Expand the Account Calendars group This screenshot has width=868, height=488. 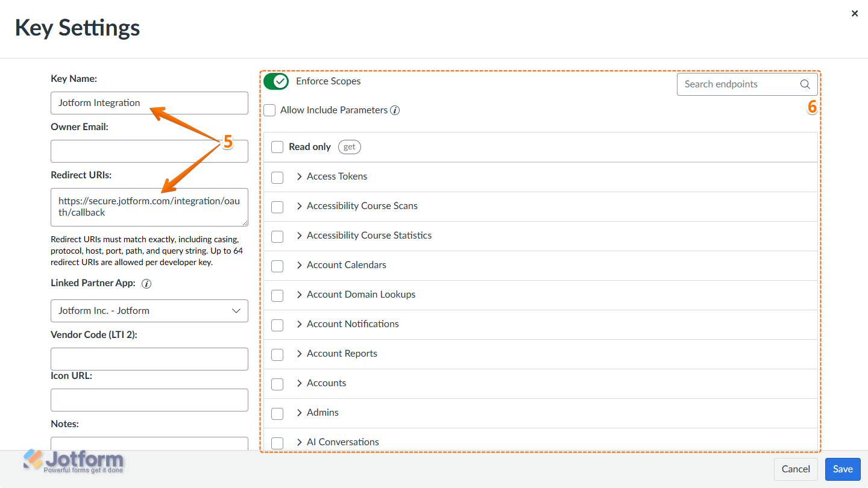300,265
